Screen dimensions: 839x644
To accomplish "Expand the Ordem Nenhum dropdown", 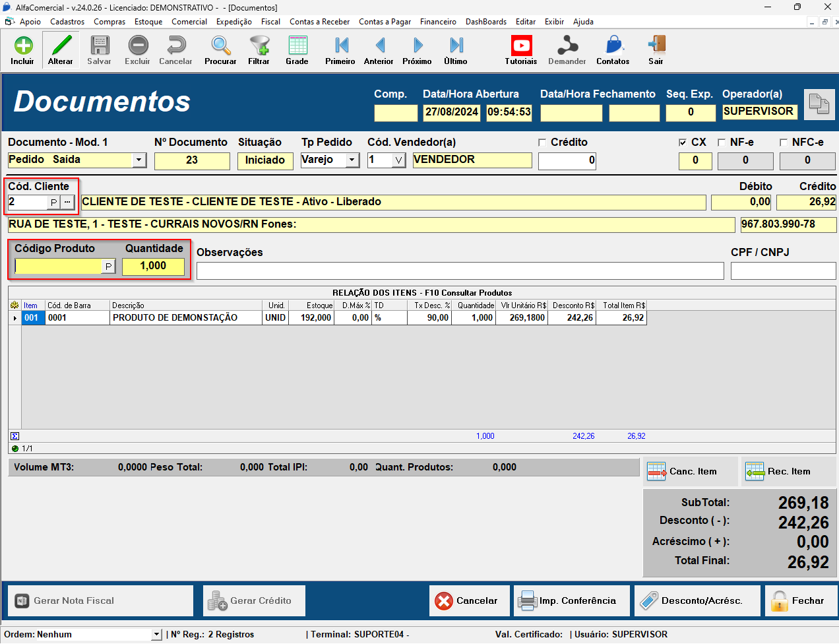I will [x=156, y=635].
